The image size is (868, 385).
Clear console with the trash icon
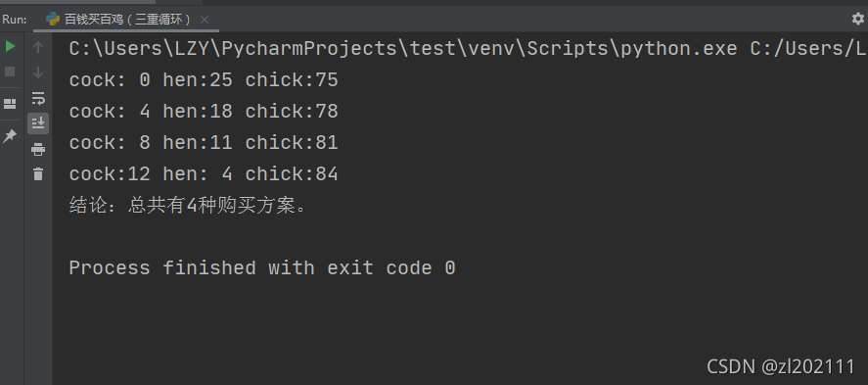pos(37,174)
